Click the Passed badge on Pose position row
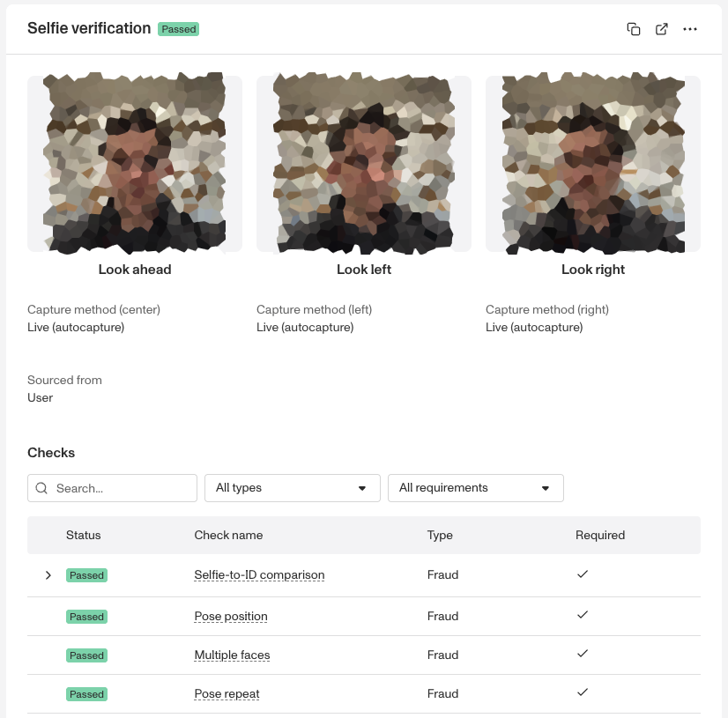The image size is (728, 718). click(86, 617)
